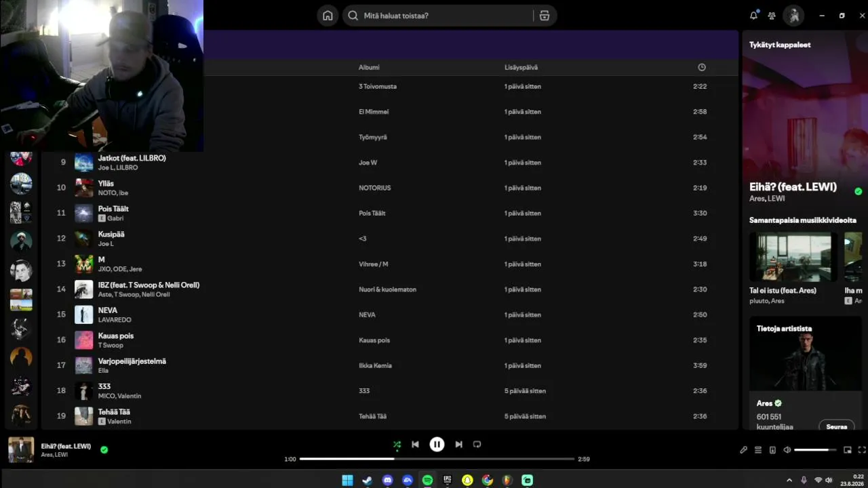Screen dimensions: 868x488
Task: Open notifications bell
Action: click(753, 16)
